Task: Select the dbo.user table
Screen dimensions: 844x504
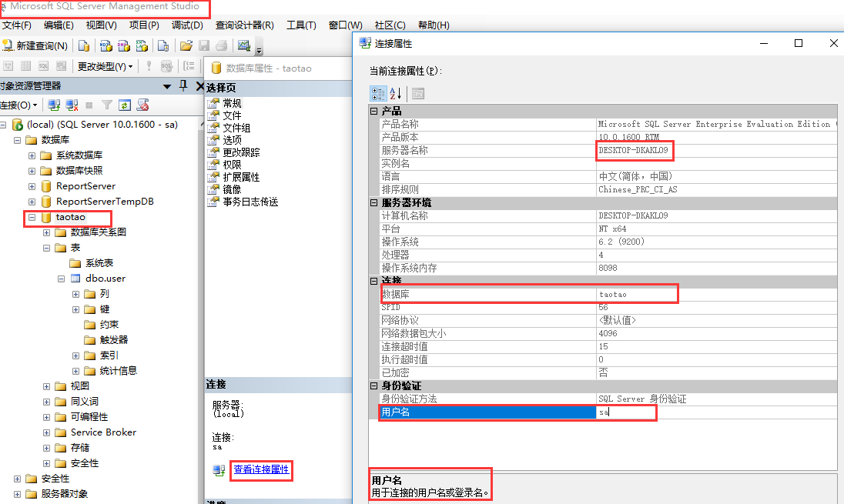Action: [x=105, y=278]
